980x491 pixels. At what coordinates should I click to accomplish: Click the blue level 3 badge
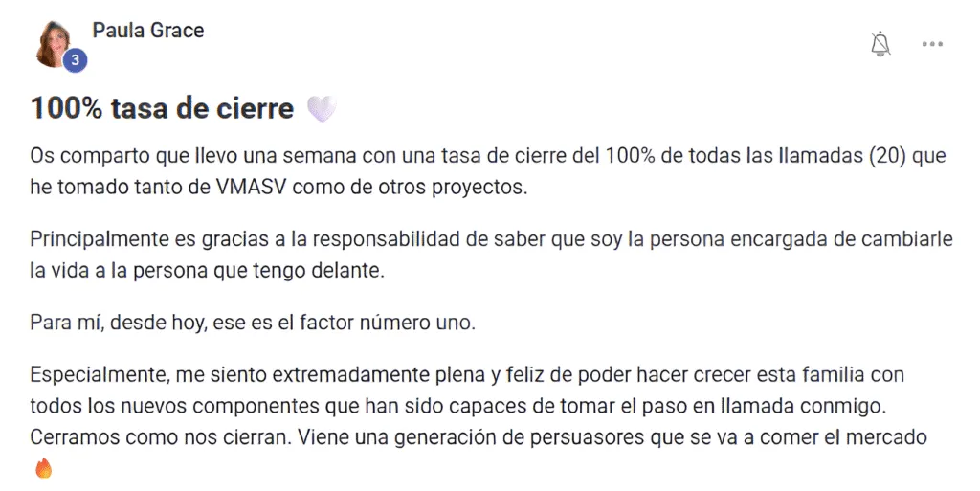point(75,60)
